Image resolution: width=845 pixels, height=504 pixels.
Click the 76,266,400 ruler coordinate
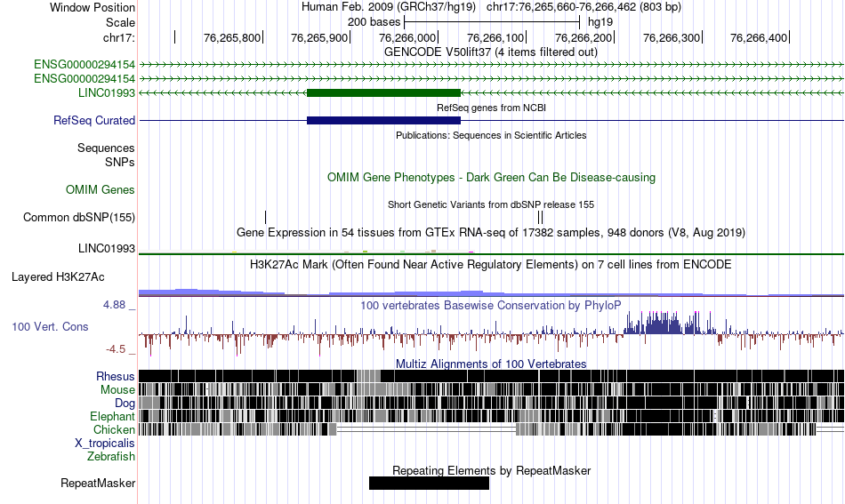pyautogui.click(x=759, y=37)
